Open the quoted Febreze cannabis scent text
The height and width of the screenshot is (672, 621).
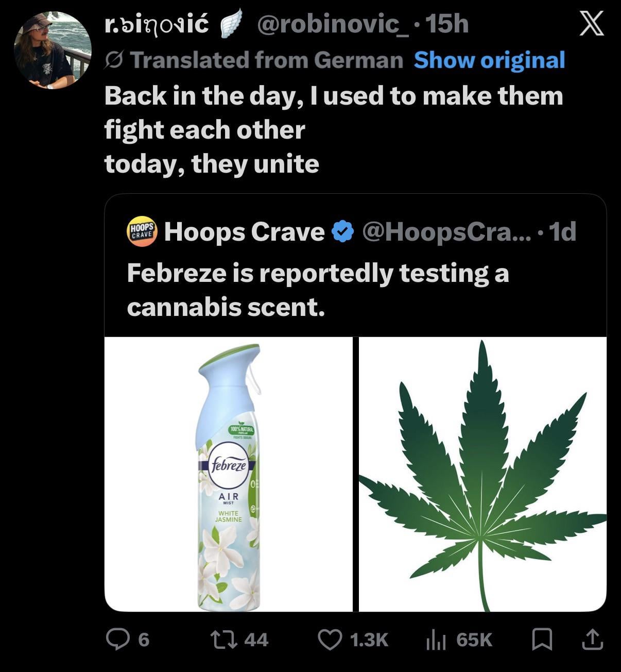pyautogui.click(x=318, y=290)
